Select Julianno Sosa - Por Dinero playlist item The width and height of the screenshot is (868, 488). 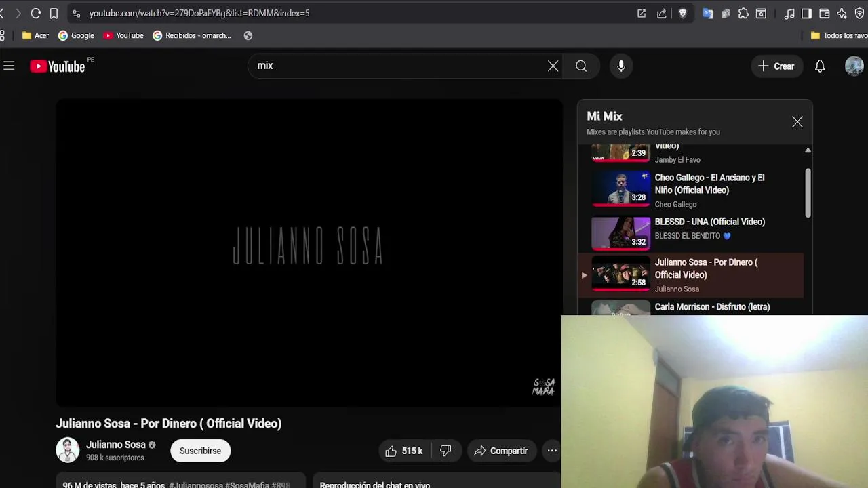[691, 275]
